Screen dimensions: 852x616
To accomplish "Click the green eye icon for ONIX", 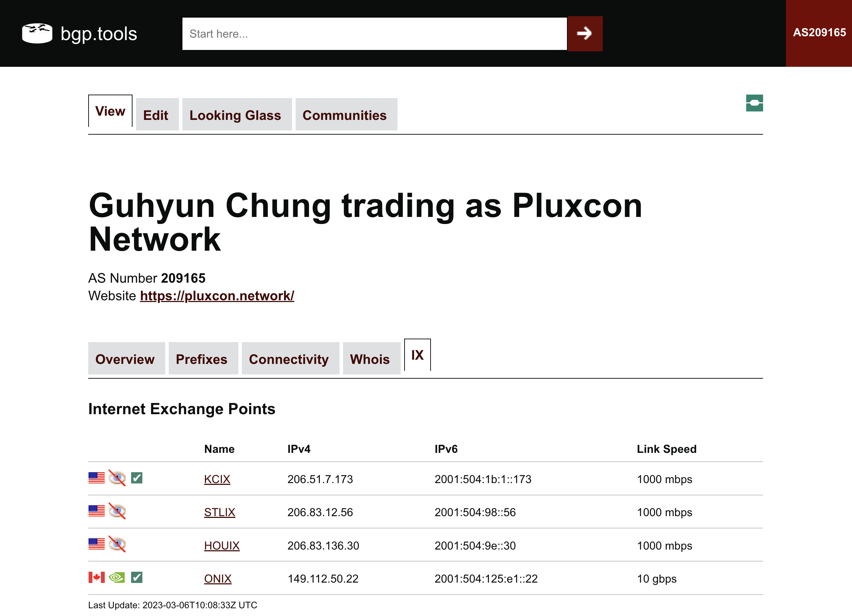I will (117, 578).
